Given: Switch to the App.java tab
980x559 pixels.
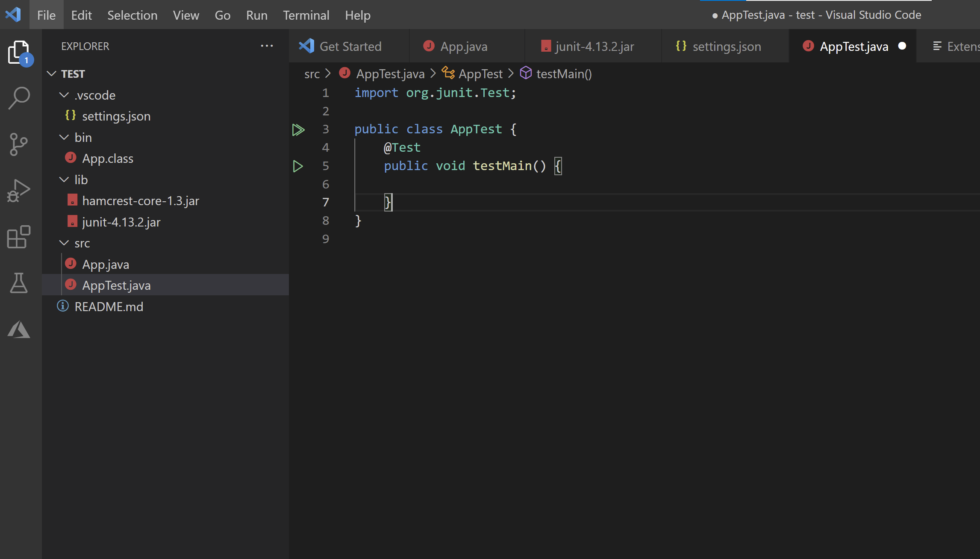Looking at the screenshot, I should tap(464, 46).
